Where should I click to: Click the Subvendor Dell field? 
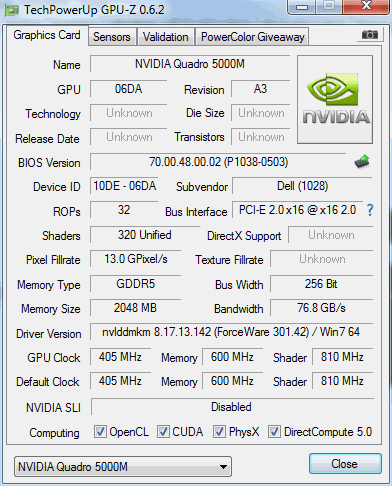302,186
